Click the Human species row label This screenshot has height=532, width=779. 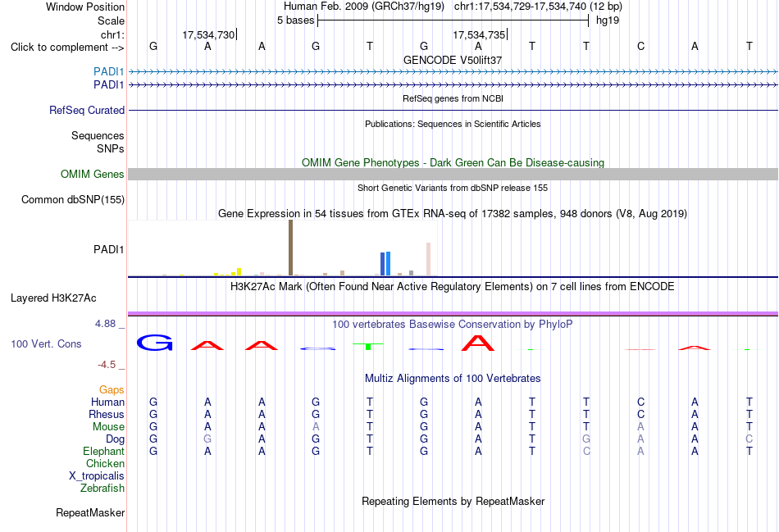(x=107, y=402)
